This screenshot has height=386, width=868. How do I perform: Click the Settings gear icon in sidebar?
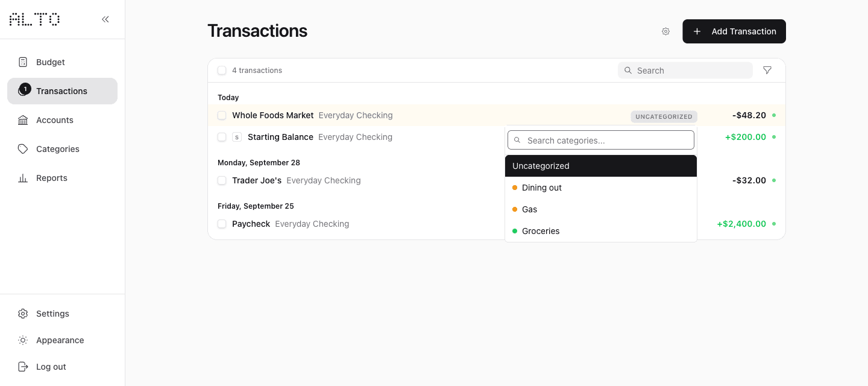tap(23, 314)
